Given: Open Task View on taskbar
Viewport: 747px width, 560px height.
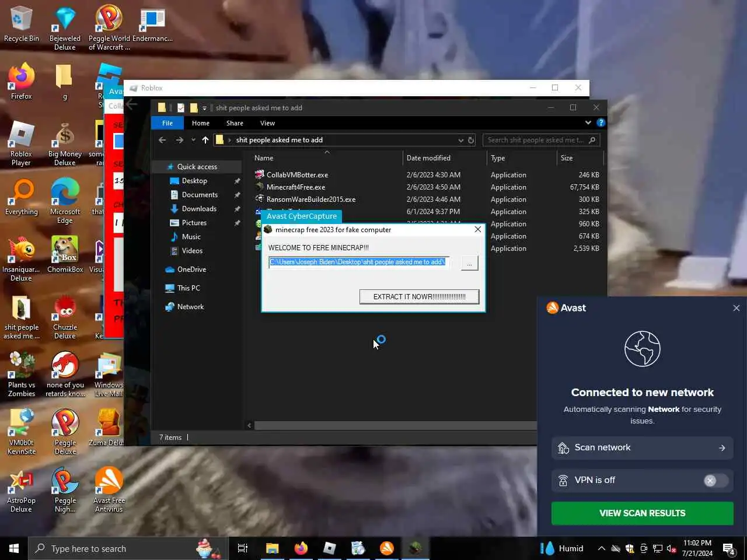Looking at the screenshot, I should coord(243,548).
